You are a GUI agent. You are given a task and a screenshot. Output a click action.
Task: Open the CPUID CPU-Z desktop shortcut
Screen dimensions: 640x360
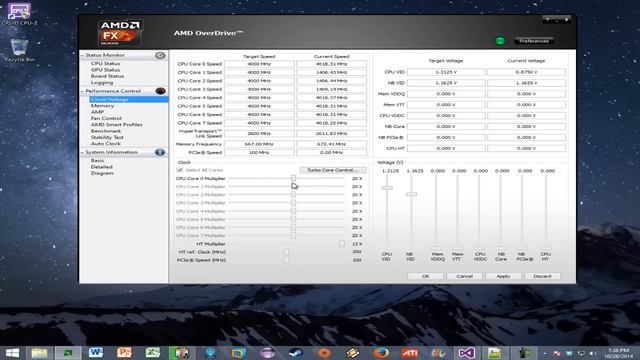[19, 13]
